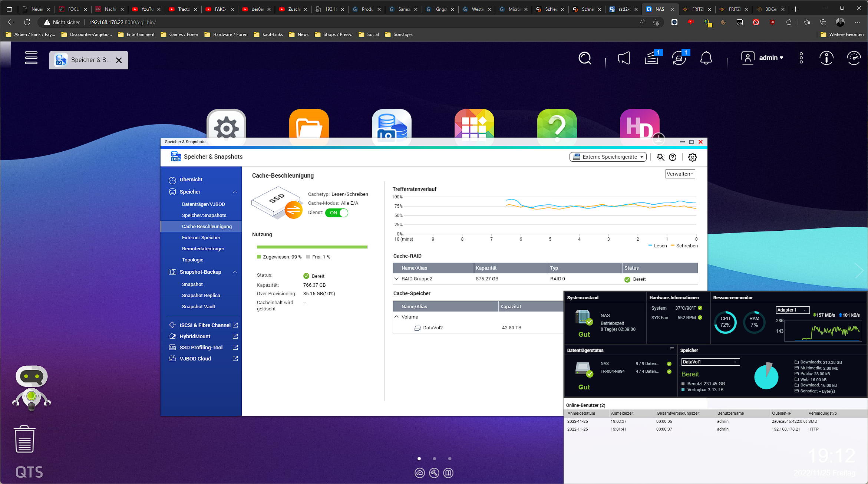
Task: Open SSD Profiling-Tool link
Action: [201, 348]
